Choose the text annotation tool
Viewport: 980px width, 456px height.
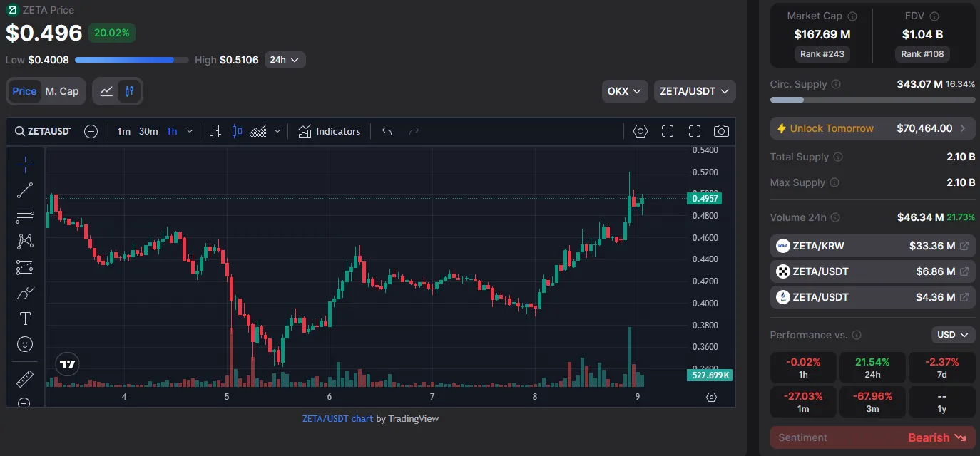(x=25, y=318)
